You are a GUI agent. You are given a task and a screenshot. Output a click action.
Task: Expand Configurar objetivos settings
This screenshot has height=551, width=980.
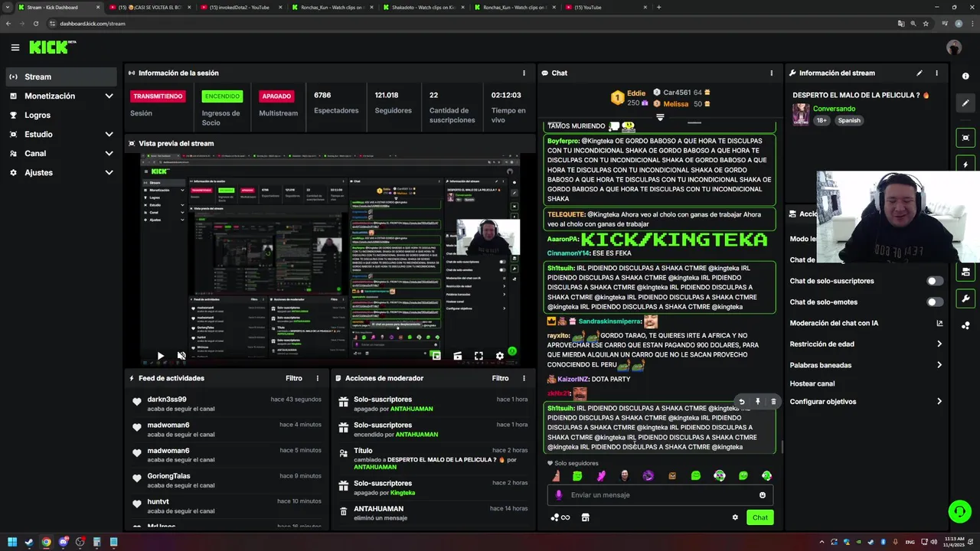(867, 401)
